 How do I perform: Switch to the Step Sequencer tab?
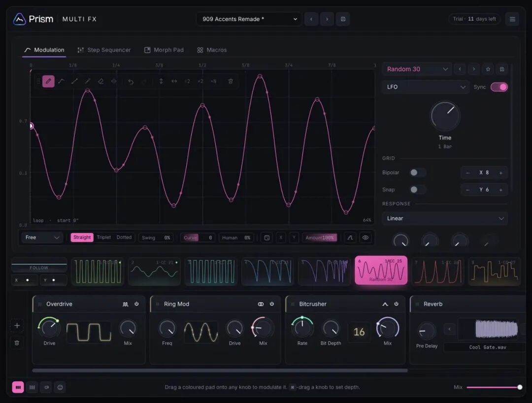pos(104,50)
